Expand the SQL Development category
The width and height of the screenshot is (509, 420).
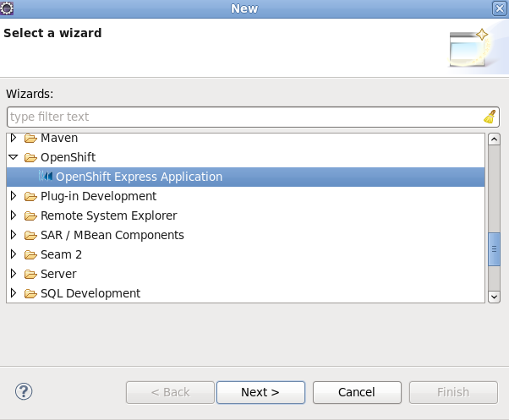[x=14, y=293]
